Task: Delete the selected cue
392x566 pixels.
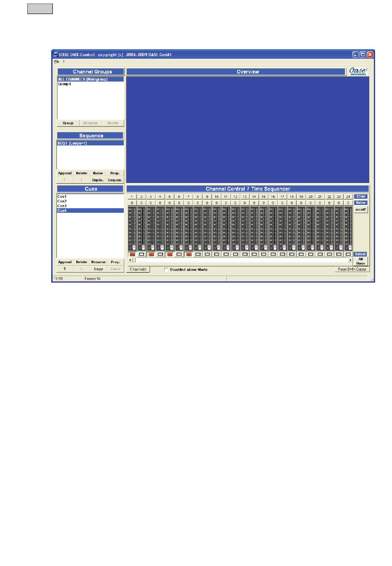Action: tap(82, 262)
